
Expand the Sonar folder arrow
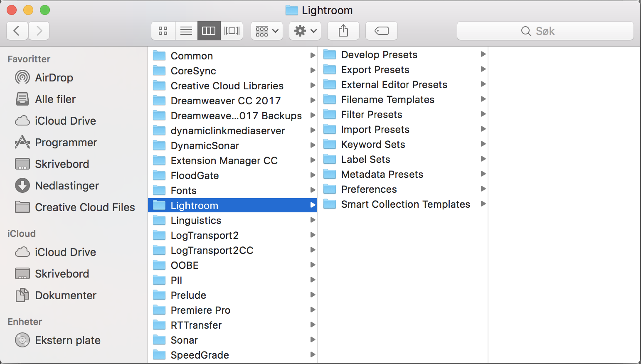tap(313, 339)
